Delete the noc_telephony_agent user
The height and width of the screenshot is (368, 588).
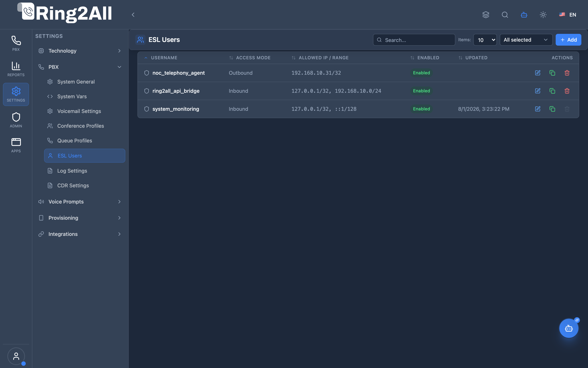(x=567, y=73)
